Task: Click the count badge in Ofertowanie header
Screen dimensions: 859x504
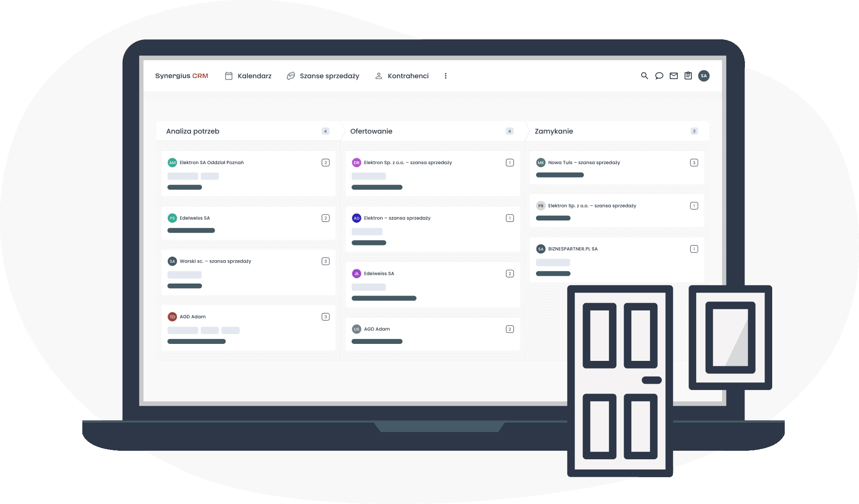Action: [x=510, y=131]
